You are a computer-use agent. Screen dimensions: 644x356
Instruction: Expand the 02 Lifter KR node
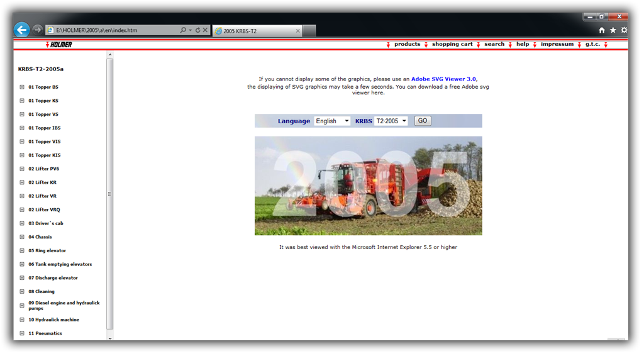[22, 182]
